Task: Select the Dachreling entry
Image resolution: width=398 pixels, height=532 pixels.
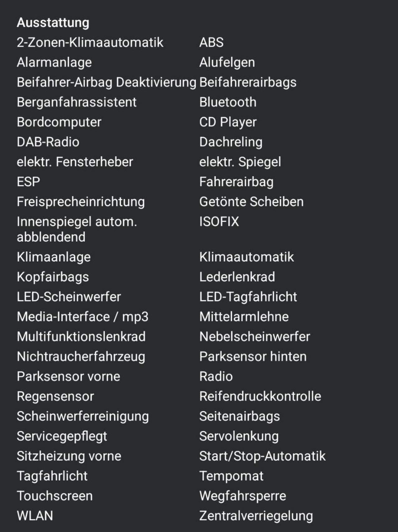Action: click(x=231, y=142)
